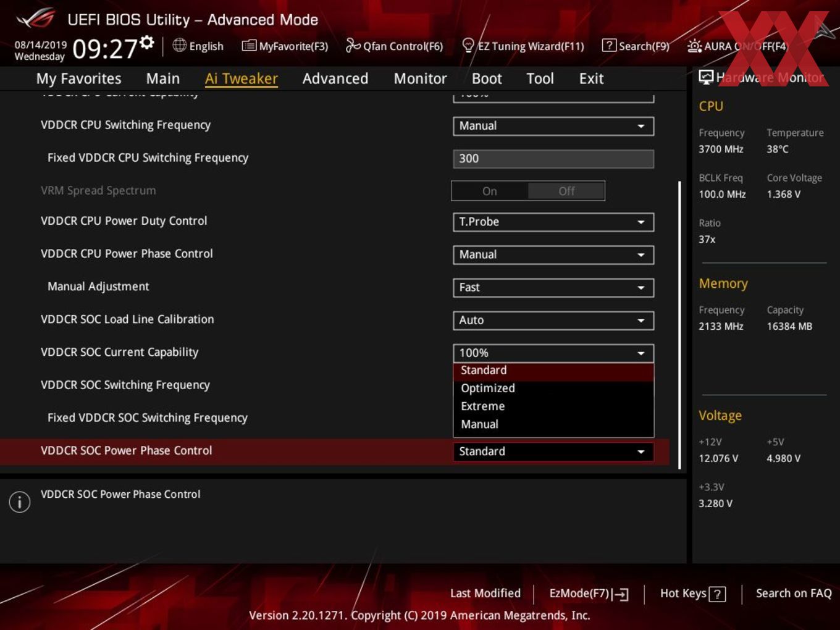Click the settings gear next to the clock

pyautogui.click(x=146, y=42)
